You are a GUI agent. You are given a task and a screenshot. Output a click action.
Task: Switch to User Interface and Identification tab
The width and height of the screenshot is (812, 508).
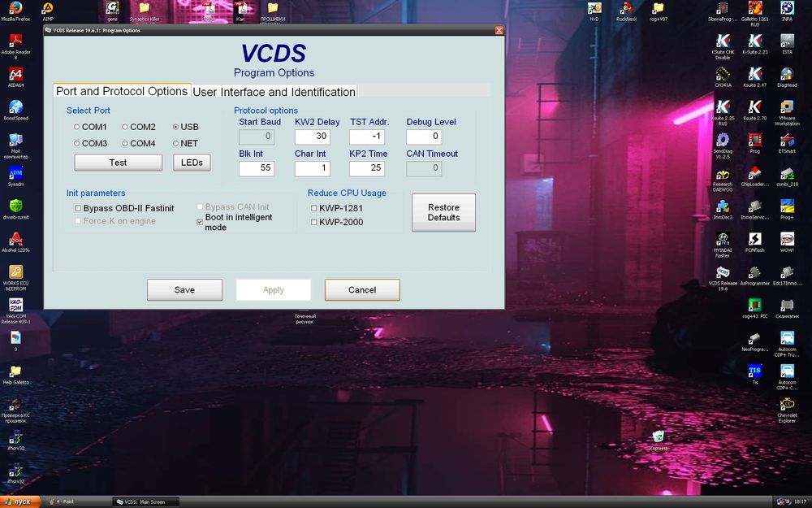pyautogui.click(x=274, y=92)
